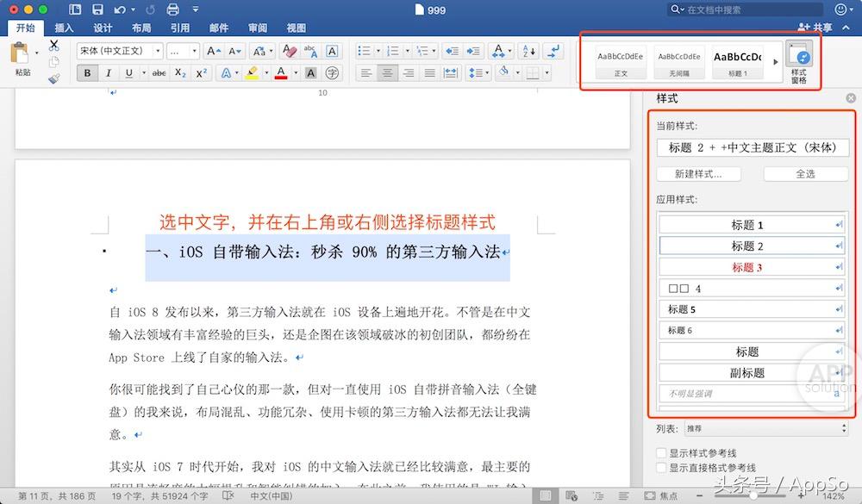The height and width of the screenshot is (504, 862).
Task: Clear formatting with the eraser A icon
Action: [x=289, y=51]
